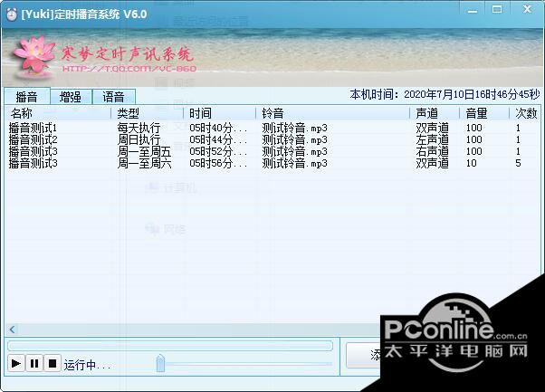Click the title bar app icon
The image size is (545, 392).
click(10, 15)
